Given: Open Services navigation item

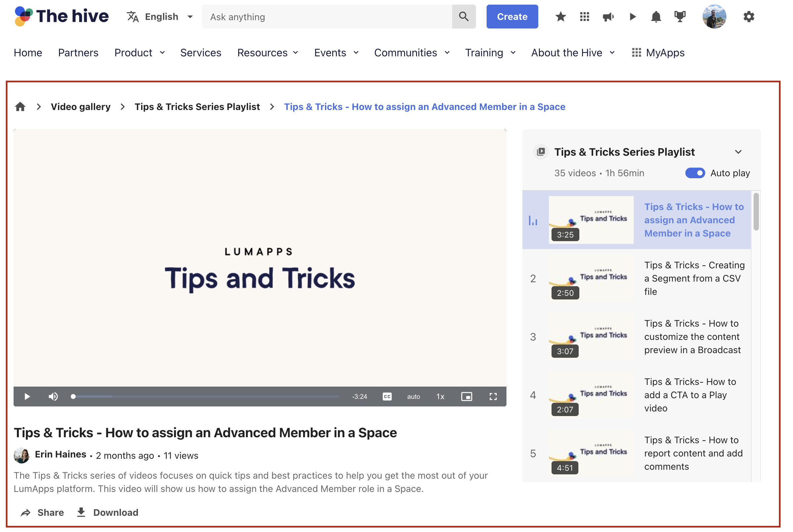Looking at the screenshot, I should [200, 53].
